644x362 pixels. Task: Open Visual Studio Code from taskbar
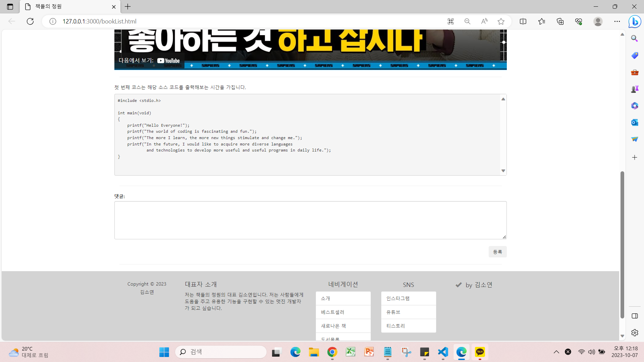pos(443,352)
